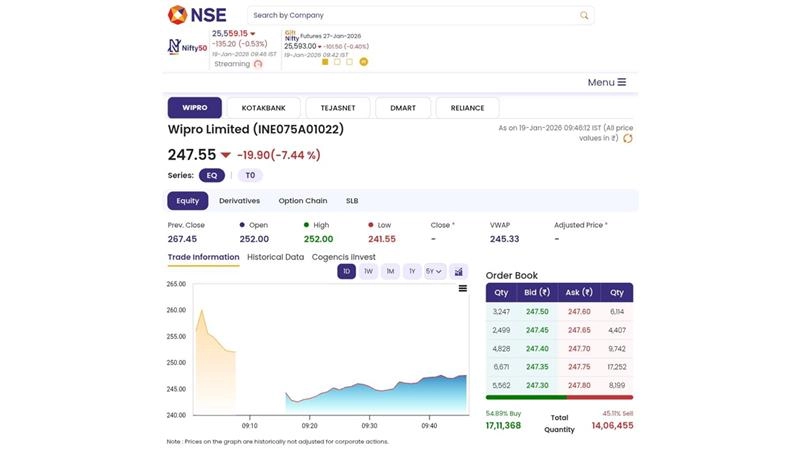Click the Search by Company field
The height and width of the screenshot is (450, 800).
tap(410, 16)
